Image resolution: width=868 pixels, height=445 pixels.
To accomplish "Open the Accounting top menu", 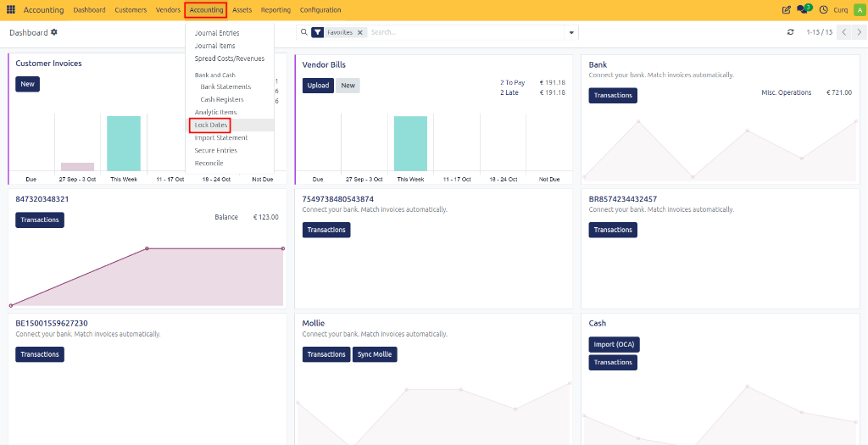I will point(206,10).
